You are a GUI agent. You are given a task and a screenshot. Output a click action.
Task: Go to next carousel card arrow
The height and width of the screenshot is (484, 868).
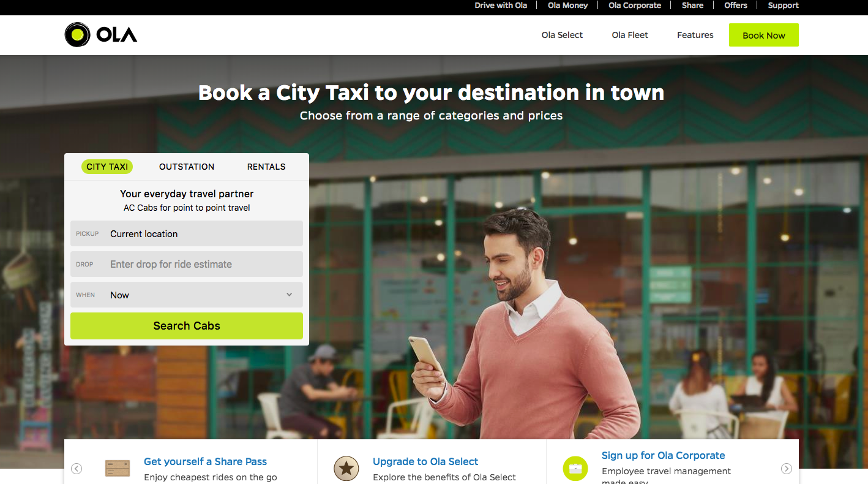point(787,469)
